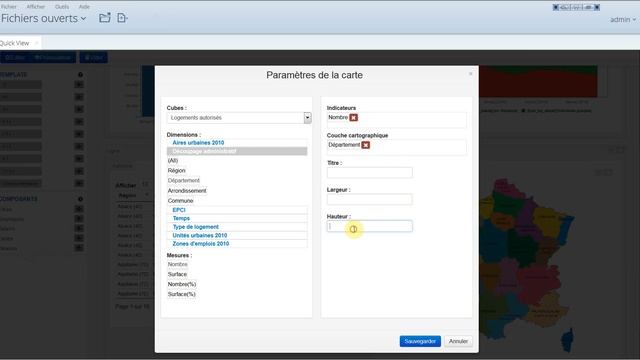Collapse the highlighted dimension row
The image size is (640, 360).
coord(237,151)
